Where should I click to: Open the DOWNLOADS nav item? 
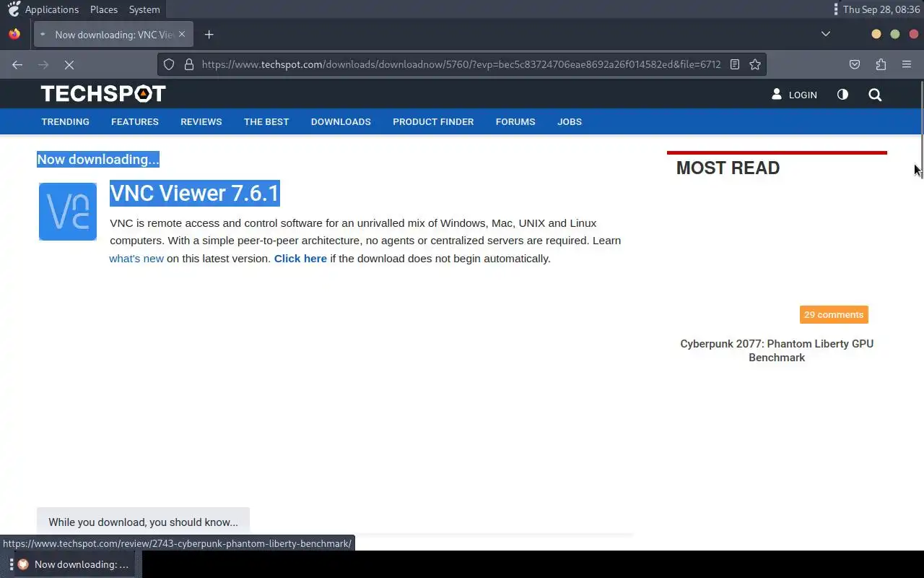click(x=341, y=121)
